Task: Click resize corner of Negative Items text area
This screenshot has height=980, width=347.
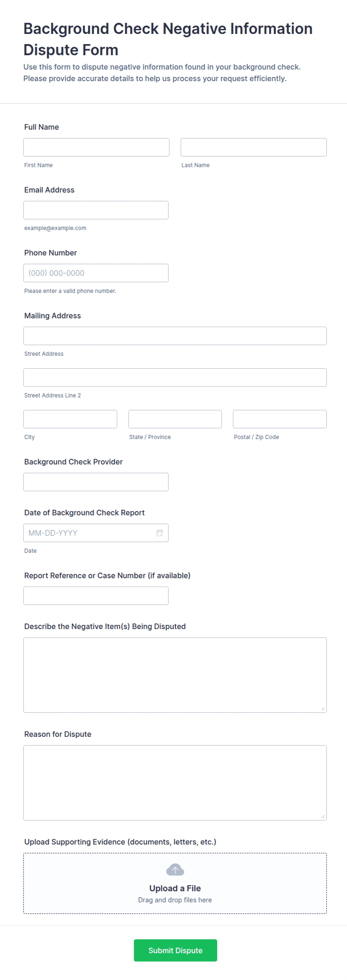Action: pos(323,709)
